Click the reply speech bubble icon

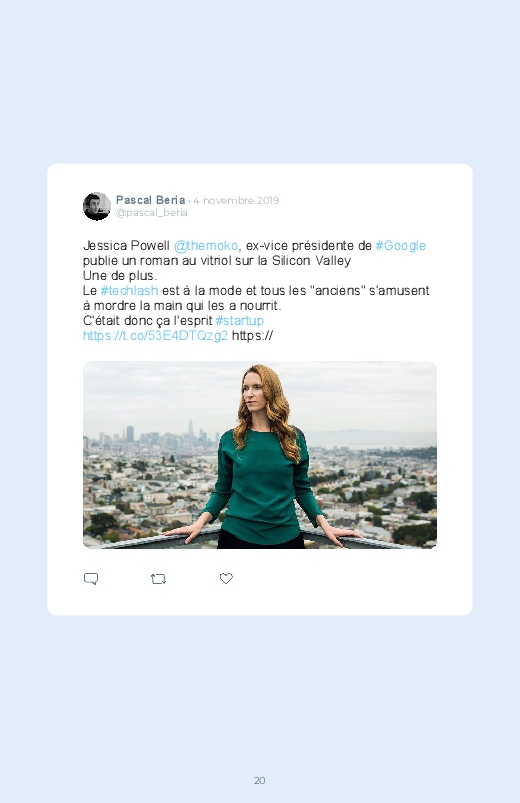tap(91, 579)
